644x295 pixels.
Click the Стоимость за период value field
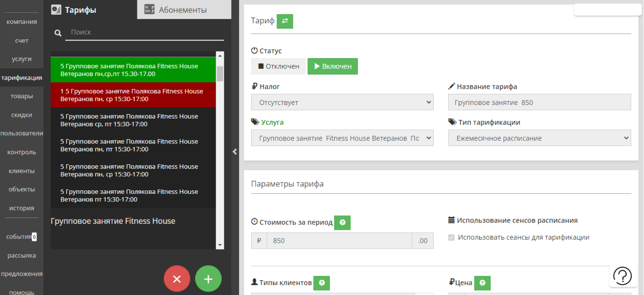(x=339, y=241)
